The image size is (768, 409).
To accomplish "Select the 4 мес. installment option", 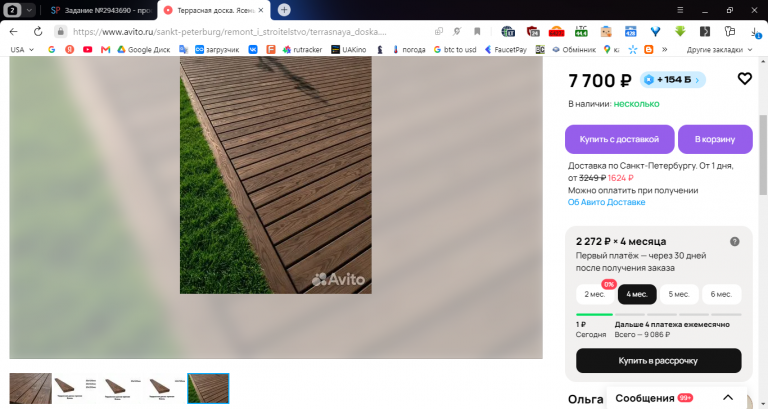I will coord(637,294).
